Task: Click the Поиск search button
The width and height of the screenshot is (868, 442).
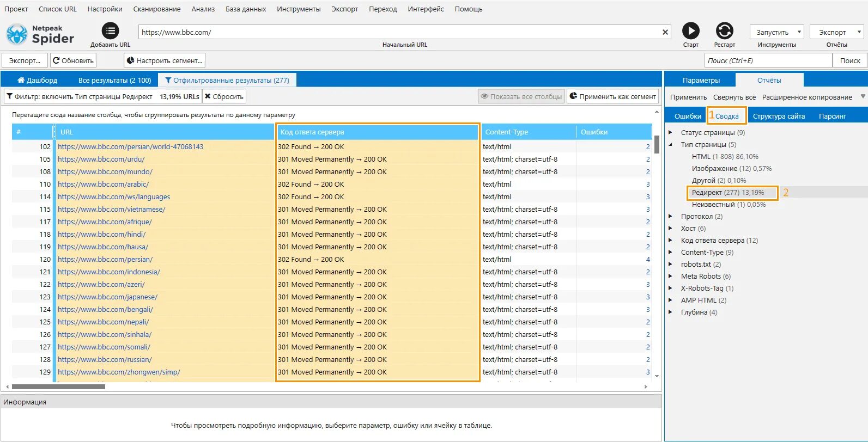Action: (849, 60)
